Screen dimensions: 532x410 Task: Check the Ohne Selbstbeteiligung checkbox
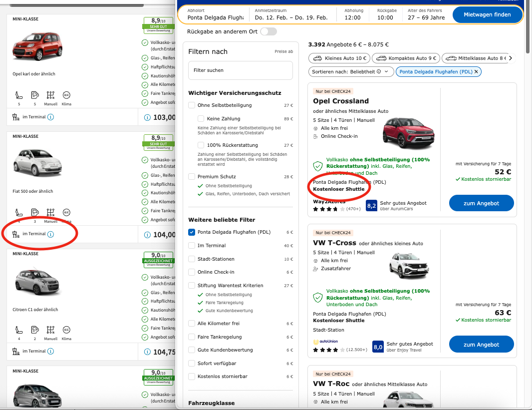tap(192, 105)
